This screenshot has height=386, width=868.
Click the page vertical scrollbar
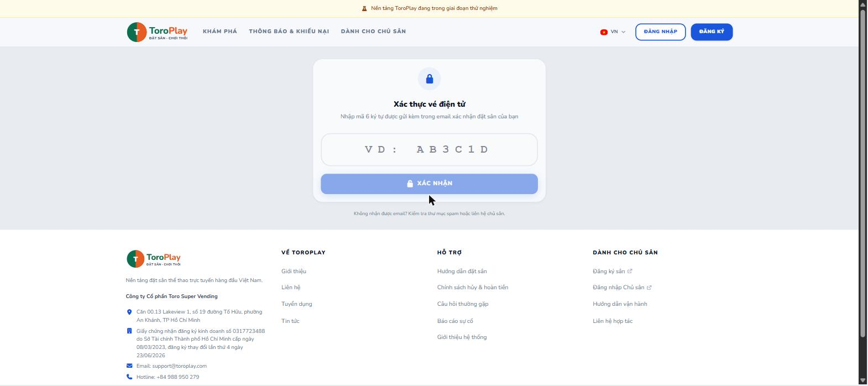point(863,174)
